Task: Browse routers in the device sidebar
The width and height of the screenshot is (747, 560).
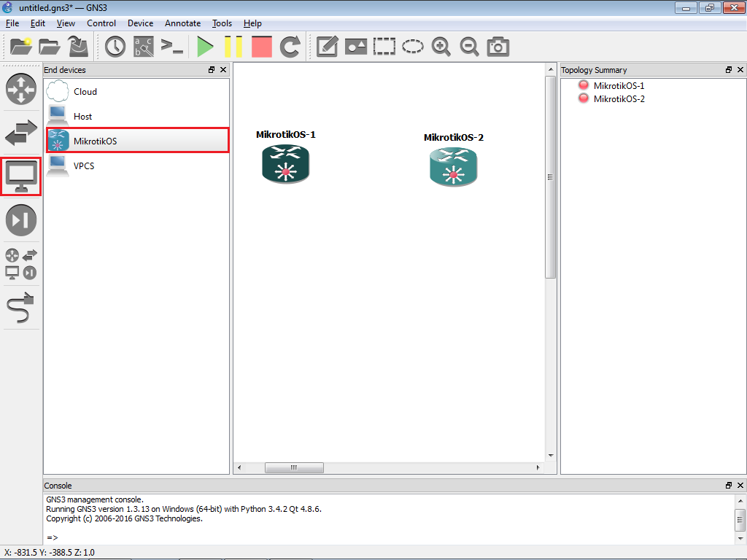Action: 21,89
